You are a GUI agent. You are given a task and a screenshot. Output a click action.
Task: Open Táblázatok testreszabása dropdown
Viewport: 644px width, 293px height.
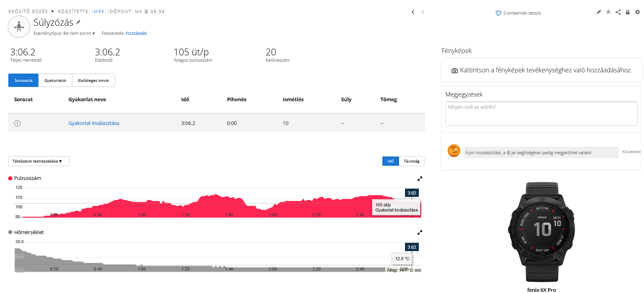coord(39,161)
